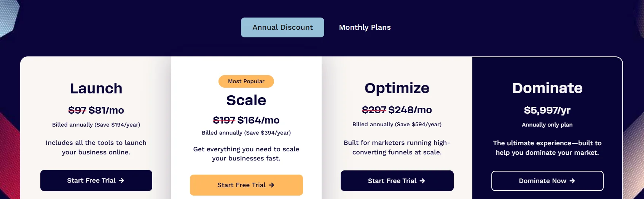Click the arrow icon in Optimize's trial button
The width and height of the screenshot is (644, 199).
coord(422,181)
